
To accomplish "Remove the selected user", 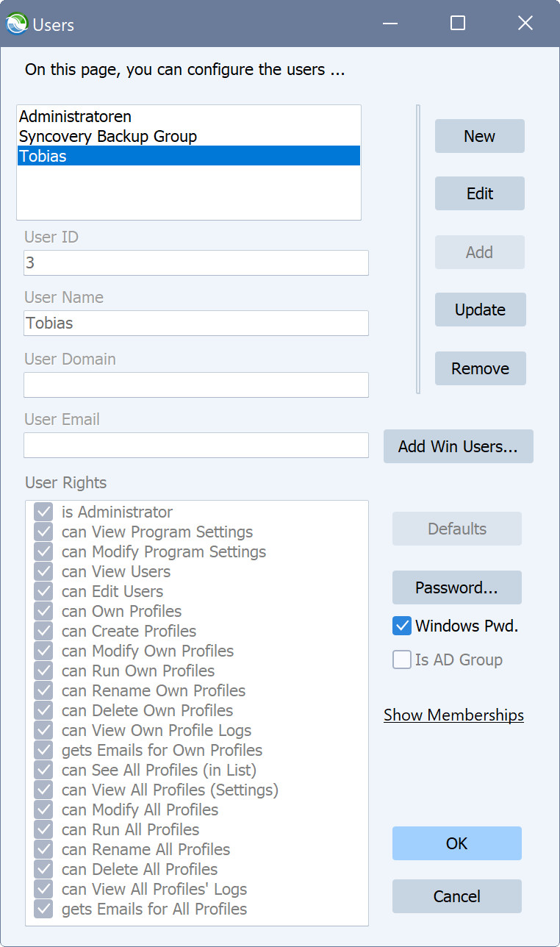I will 480,368.
